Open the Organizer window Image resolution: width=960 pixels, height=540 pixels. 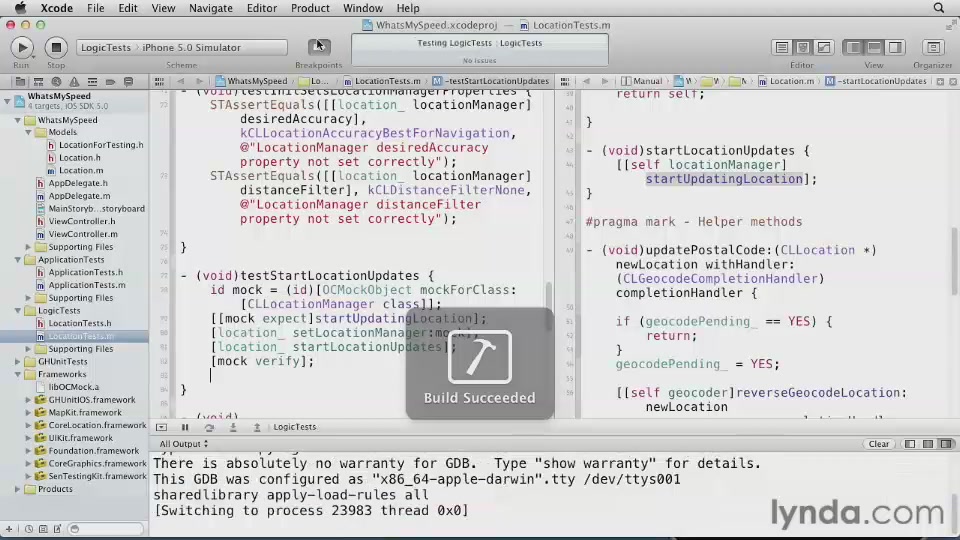(933, 47)
